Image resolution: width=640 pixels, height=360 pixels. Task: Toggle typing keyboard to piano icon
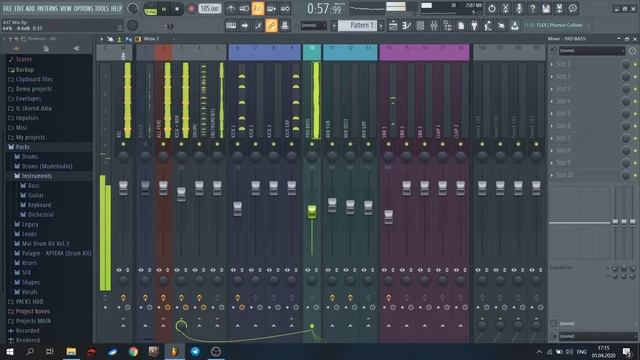tap(231, 26)
